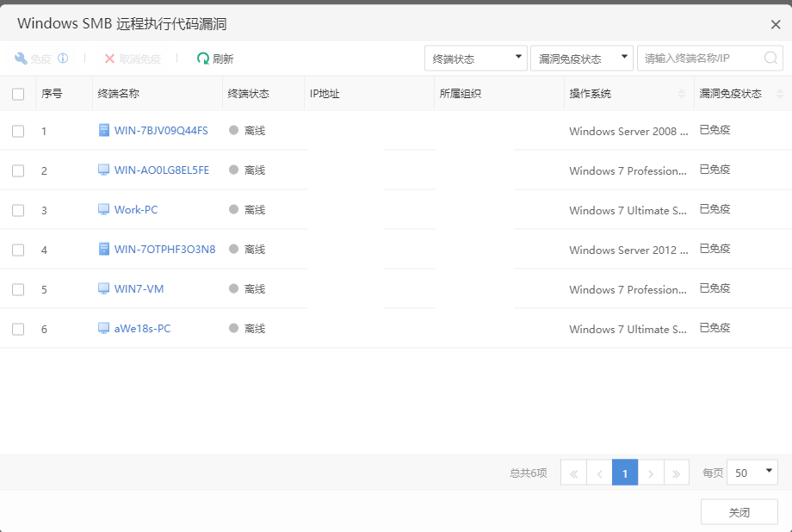This screenshot has width=792, height=532.
Task: Open the aWe18s-PC terminal link
Action: tap(142, 329)
